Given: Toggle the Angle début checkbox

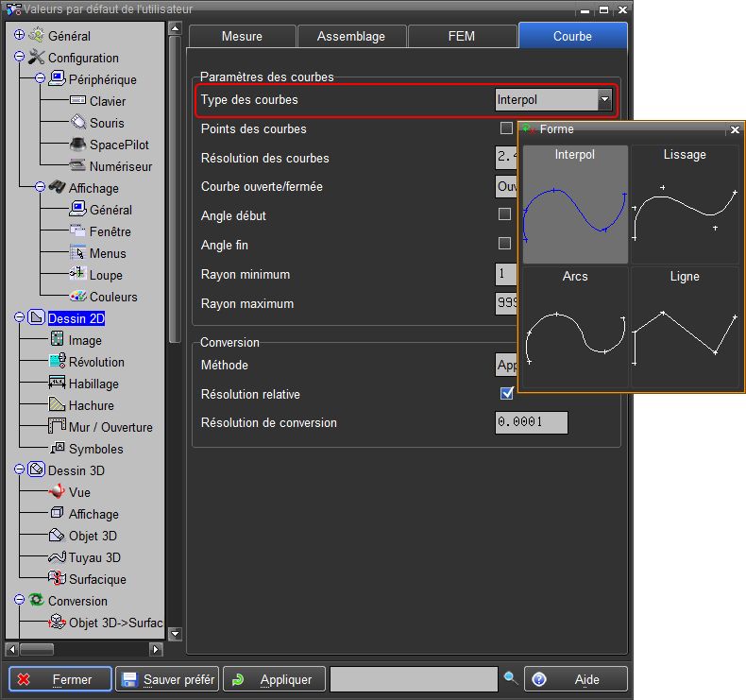Looking at the screenshot, I should click(504, 215).
